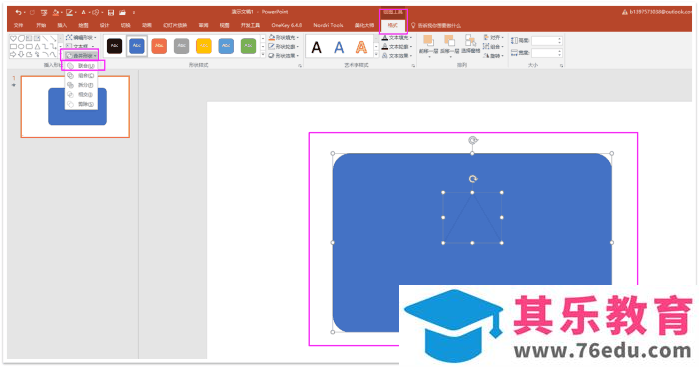The height and width of the screenshot is (367, 699).
Task: Click the Tell me what you want search box
Action: (x=436, y=25)
